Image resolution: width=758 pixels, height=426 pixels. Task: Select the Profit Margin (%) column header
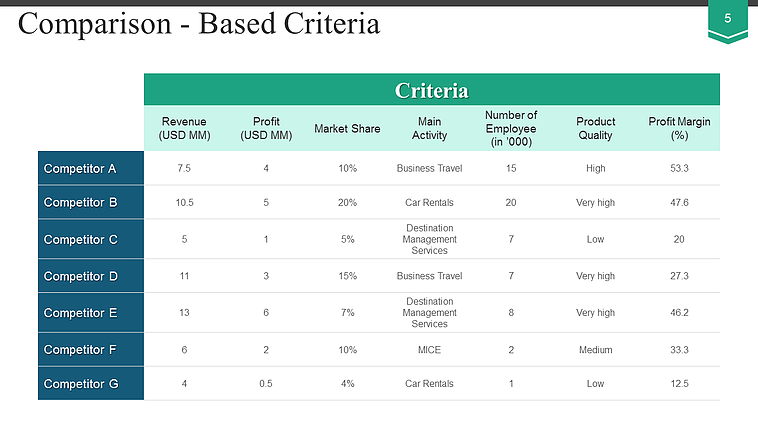point(679,128)
